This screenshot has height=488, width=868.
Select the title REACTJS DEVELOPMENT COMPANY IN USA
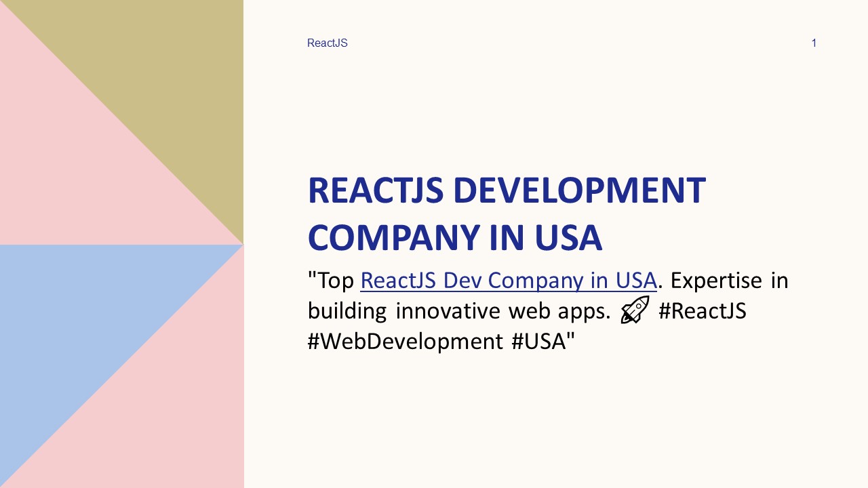(x=506, y=213)
